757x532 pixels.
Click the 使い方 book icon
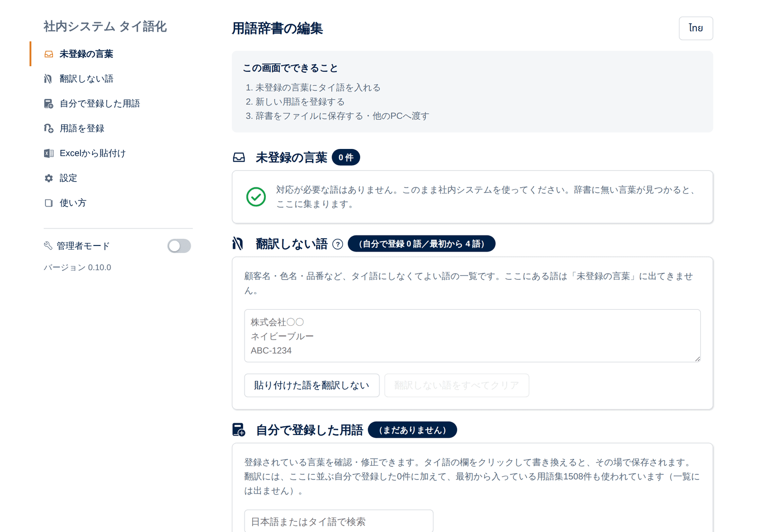[49, 203]
